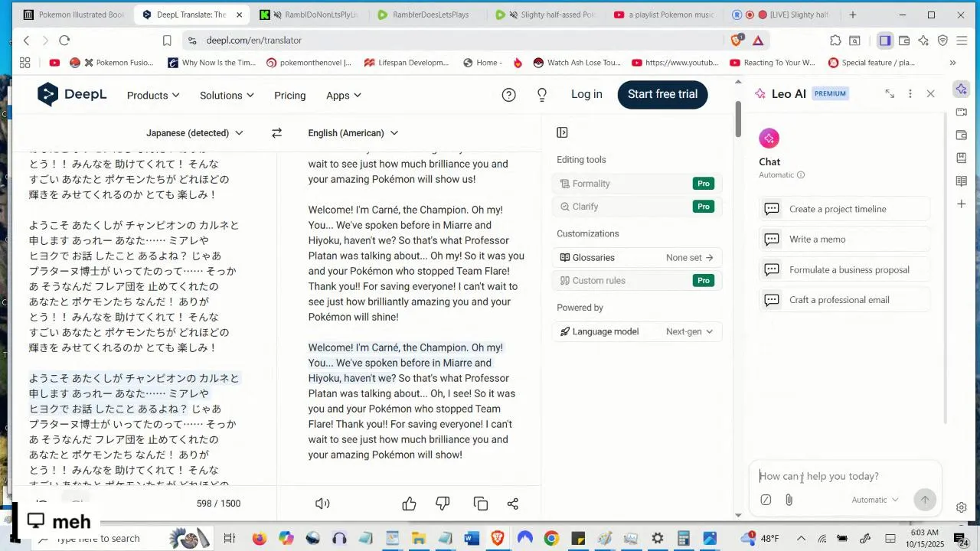Open Word from the taskbar

[x=472, y=539]
